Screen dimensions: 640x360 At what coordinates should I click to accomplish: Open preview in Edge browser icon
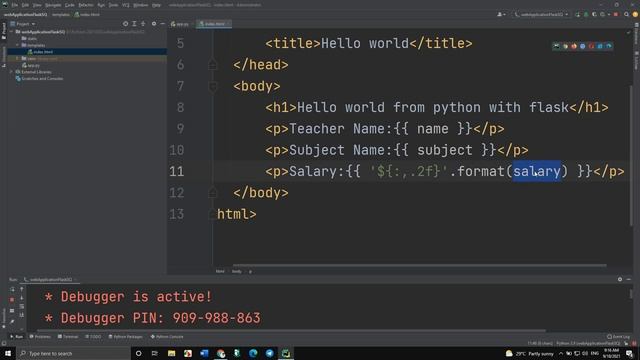[x=609, y=46]
